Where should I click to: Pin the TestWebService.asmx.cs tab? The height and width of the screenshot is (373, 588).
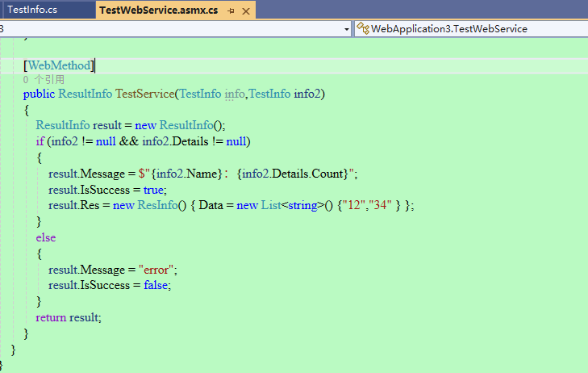click(231, 10)
